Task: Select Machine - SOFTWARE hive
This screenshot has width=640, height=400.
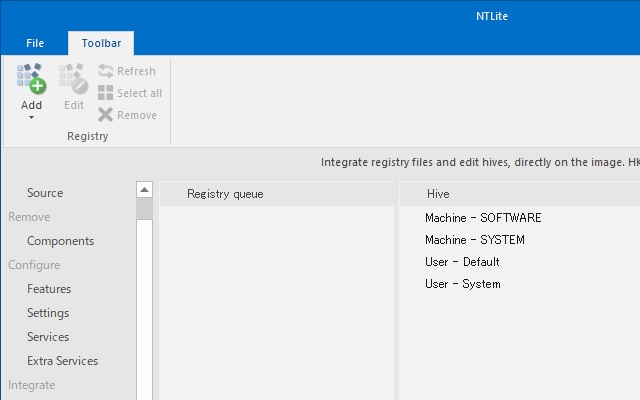Action: [483, 218]
